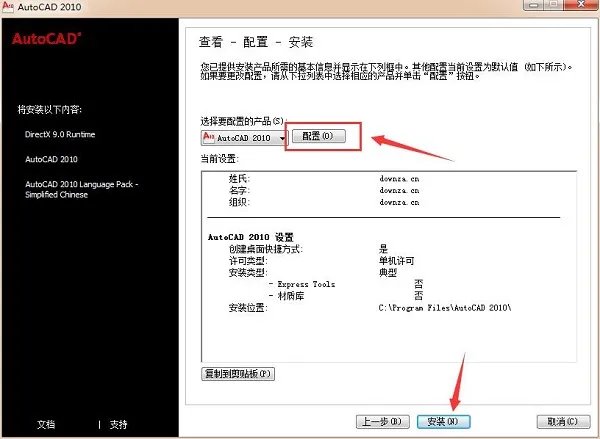Click 复制到剪贴板 copy to clipboard button

[238, 374]
